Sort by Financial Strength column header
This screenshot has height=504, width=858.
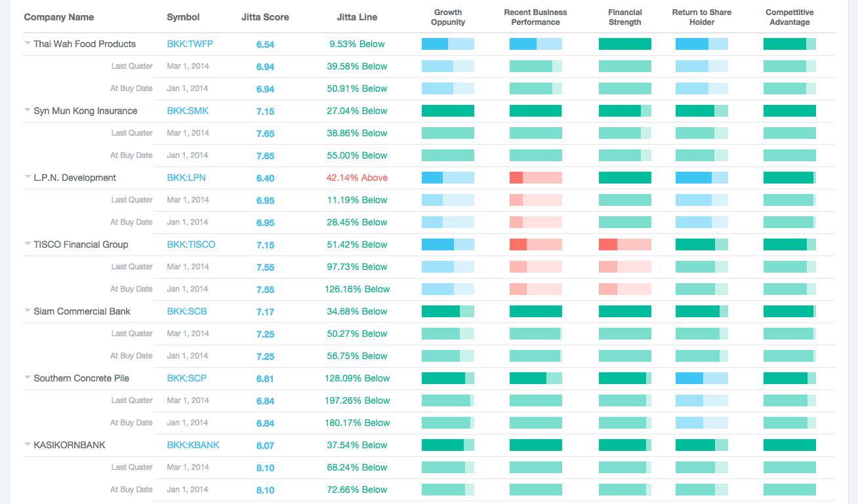click(x=624, y=17)
